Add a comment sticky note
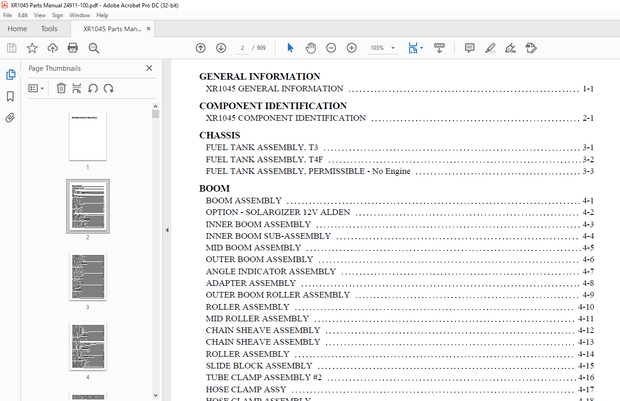The width and height of the screenshot is (620, 401). pos(469,48)
